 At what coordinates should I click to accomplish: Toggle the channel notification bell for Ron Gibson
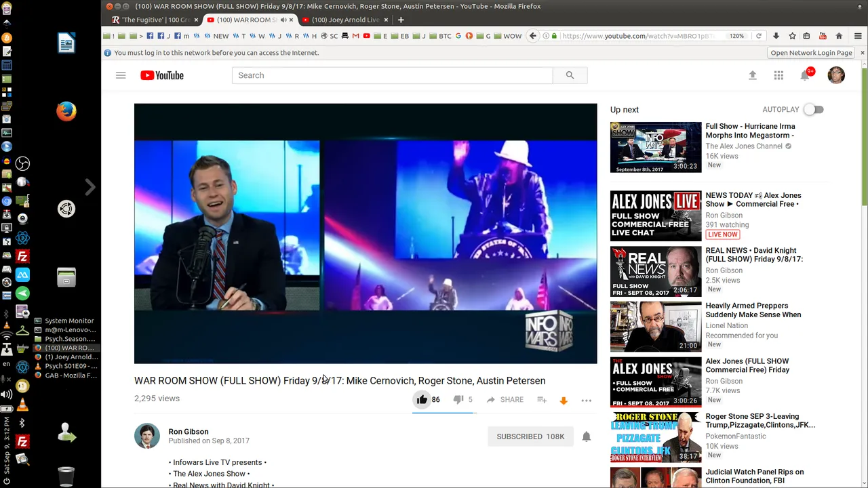pyautogui.click(x=587, y=436)
